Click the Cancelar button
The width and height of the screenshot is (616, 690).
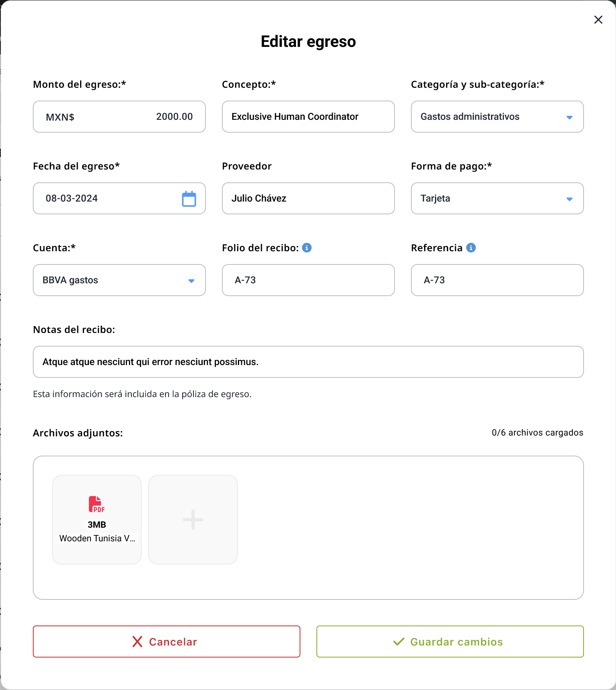(167, 642)
